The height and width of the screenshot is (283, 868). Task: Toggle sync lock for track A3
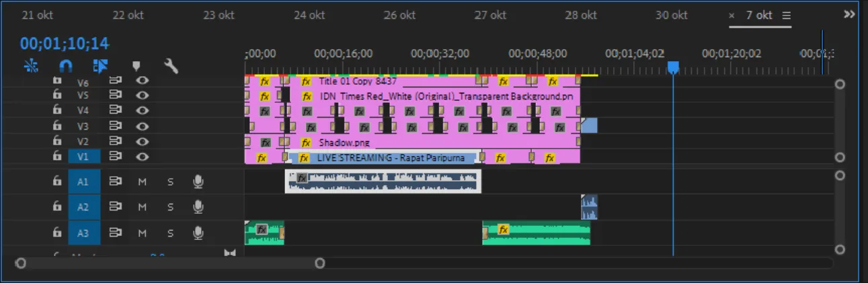[x=116, y=233]
